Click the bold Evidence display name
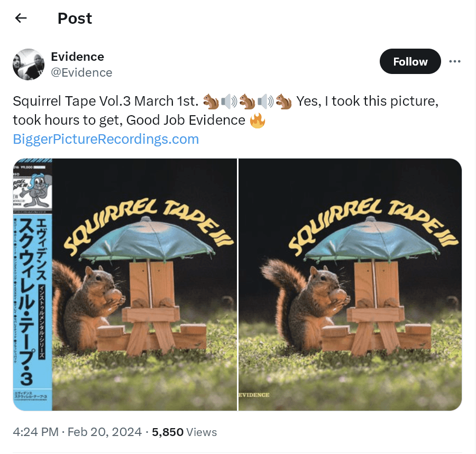Image resolution: width=476 pixels, height=454 pixels. (77, 57)
